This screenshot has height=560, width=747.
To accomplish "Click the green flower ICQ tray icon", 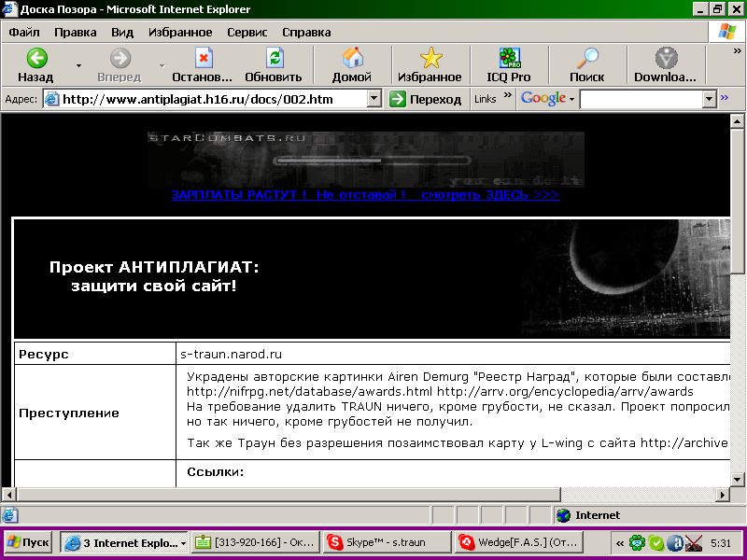I will click(x=638, y=543).
